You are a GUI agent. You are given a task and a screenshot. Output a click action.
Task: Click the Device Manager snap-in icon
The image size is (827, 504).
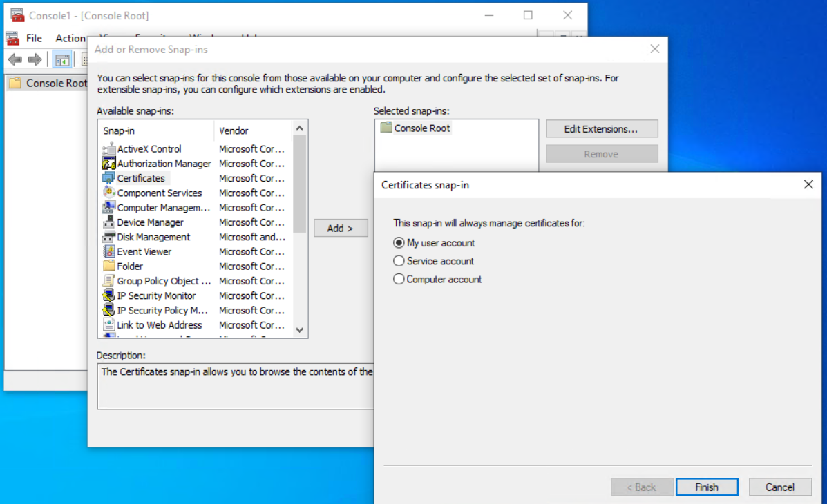pos(108,222)
